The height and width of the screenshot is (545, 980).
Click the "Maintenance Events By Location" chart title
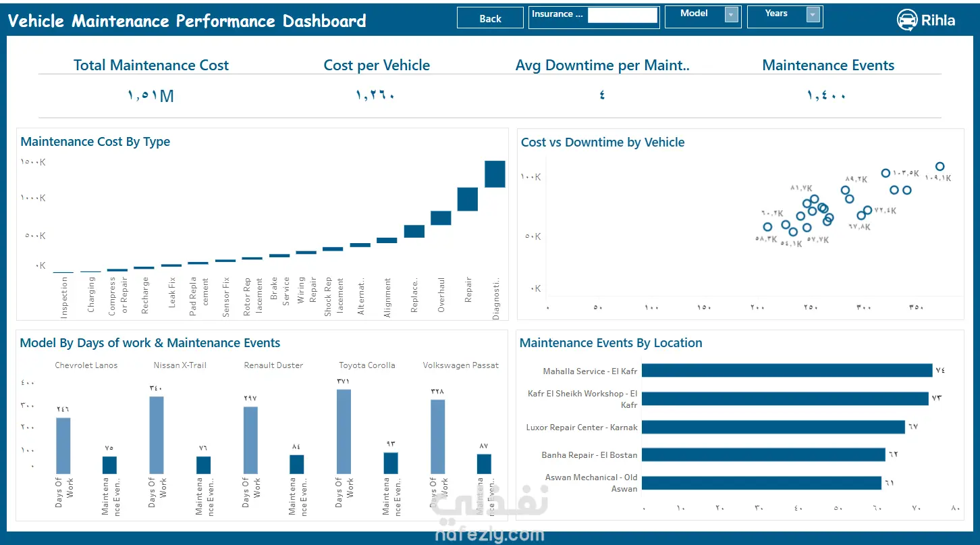(611, 343)
